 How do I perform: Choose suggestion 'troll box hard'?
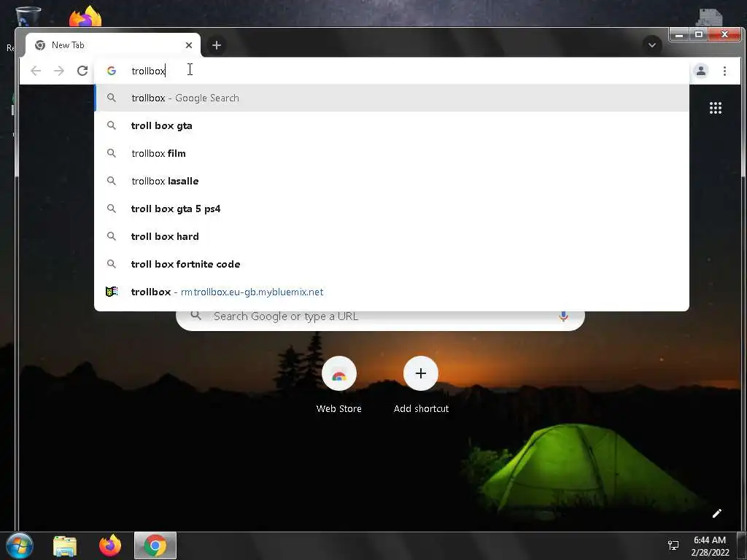pyautogui.click(x=392, y=236)
